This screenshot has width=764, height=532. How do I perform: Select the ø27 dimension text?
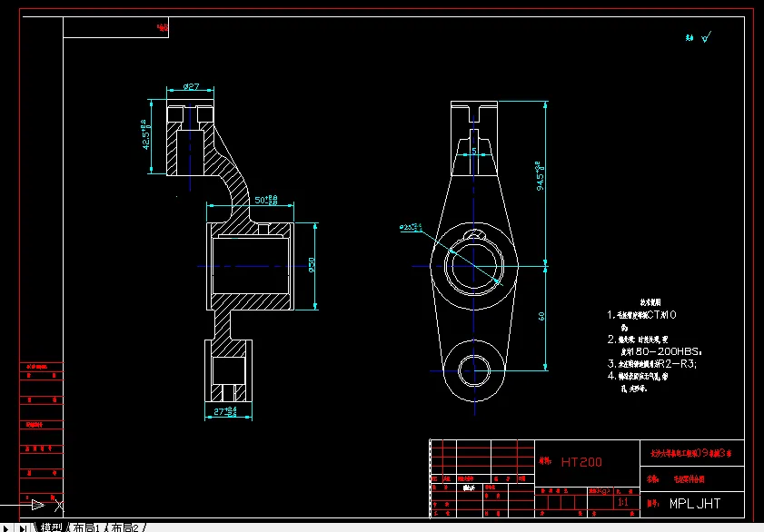point(191,86)
